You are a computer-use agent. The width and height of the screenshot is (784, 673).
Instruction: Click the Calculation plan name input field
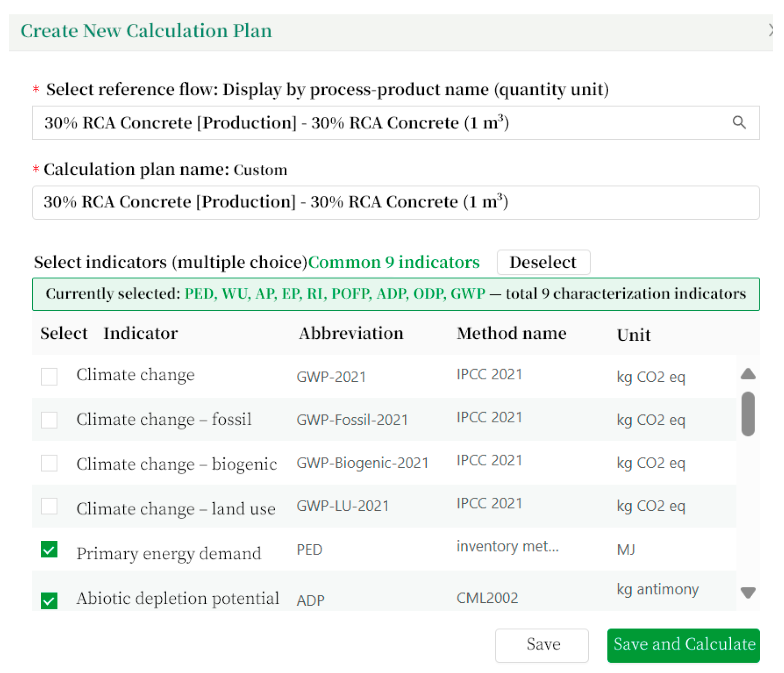pyautogui.click(x=394, y=202)
